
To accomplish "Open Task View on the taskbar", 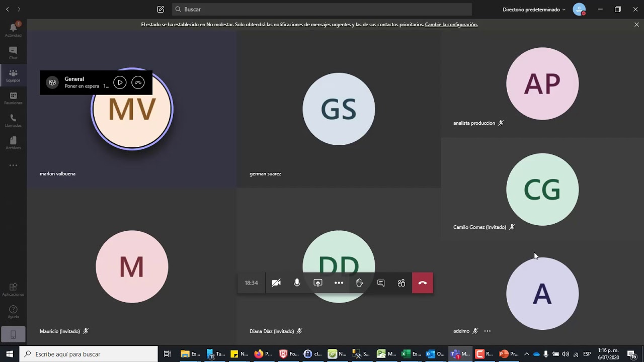I will tap(168, 354).
